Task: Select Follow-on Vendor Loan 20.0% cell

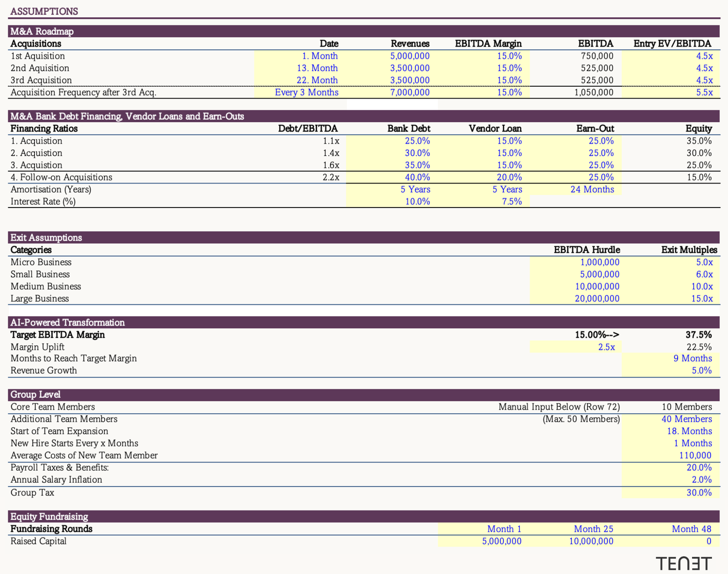Action: pyautogui.click(x=484, y=177)
